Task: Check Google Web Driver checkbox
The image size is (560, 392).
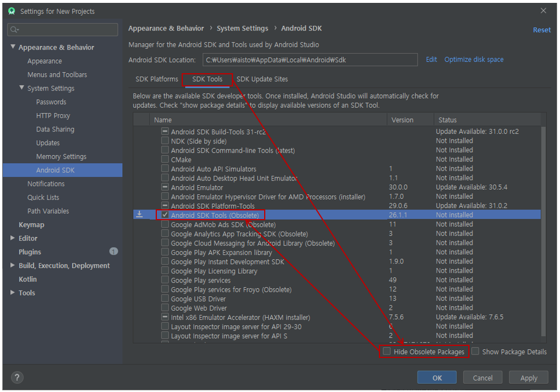Action: [164, 307]
